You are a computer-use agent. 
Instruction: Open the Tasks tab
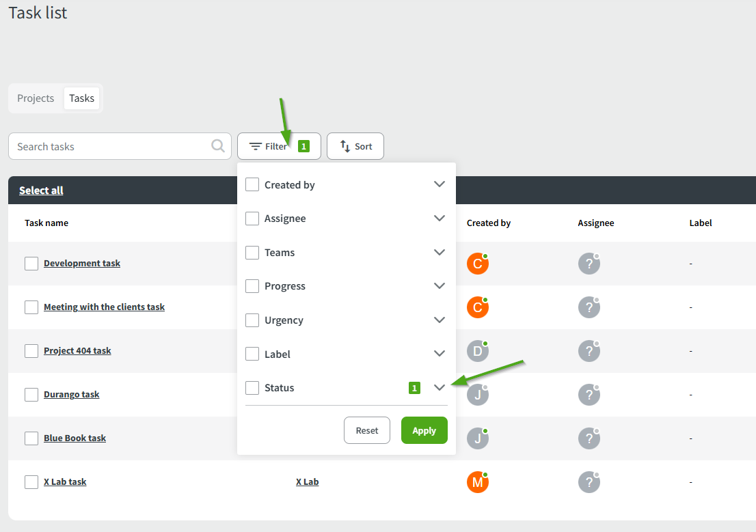[81, 98]
